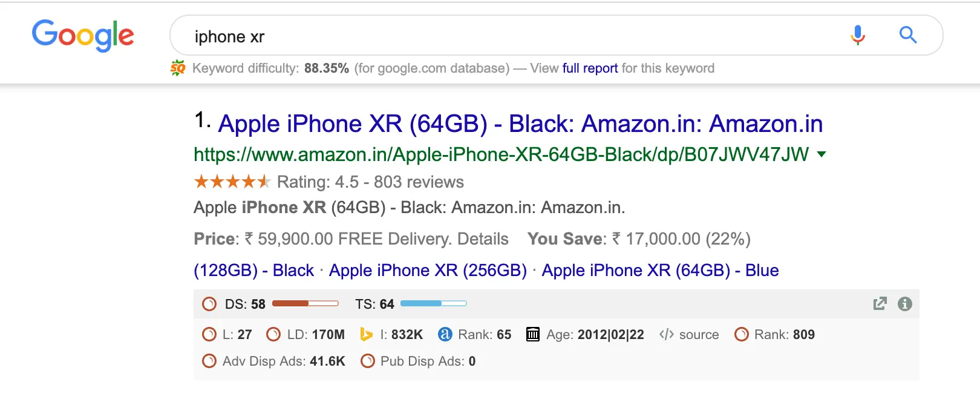Open Apple iPhone XR (256GB) sitelink
Viewport: 980px width, 402px height.
428,271
